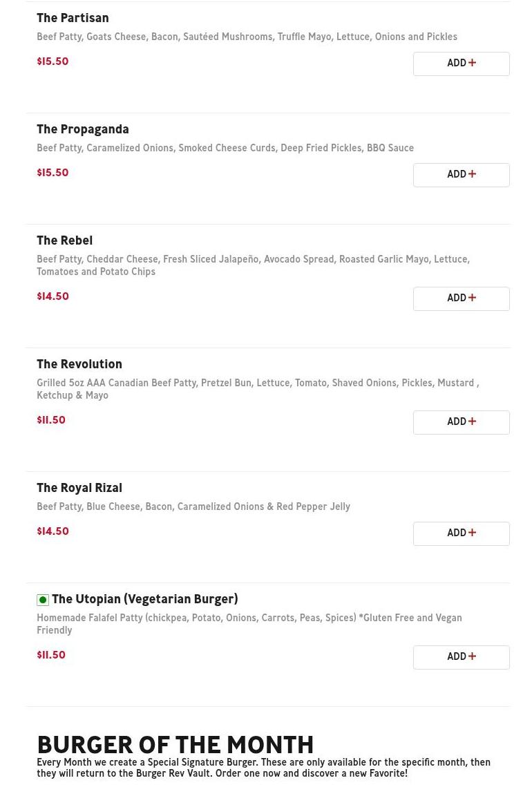Click the plus icon on The Utopian row
This screenshot has width=532, height=805.
[473, 656]
